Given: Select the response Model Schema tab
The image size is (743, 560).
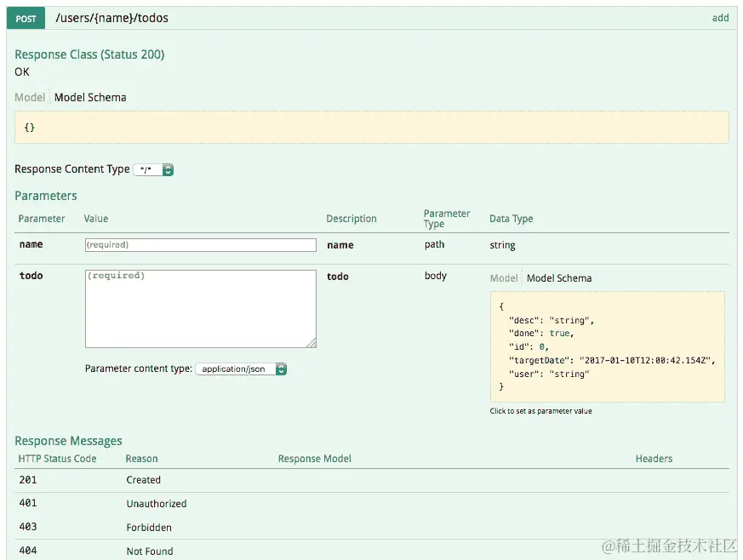Looking at the screenshot, I should pos(90,97).
